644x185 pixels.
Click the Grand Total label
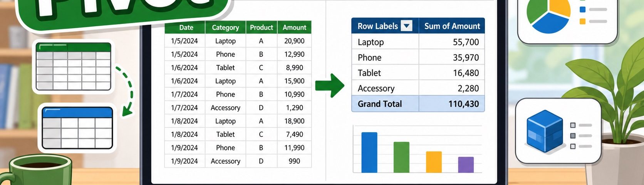(x=379, y=104)
